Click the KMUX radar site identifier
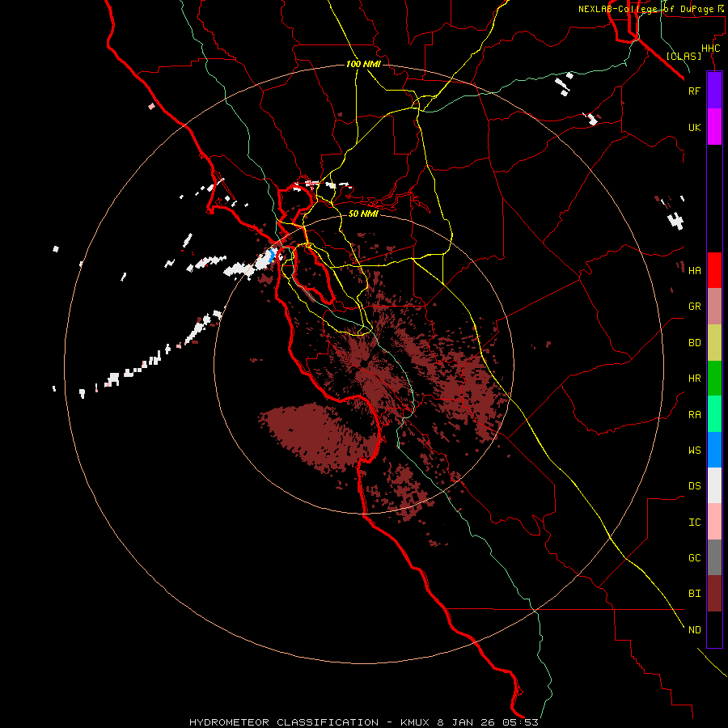The height and width of the screenshot is (728, 728). click(x=416, y=722)
